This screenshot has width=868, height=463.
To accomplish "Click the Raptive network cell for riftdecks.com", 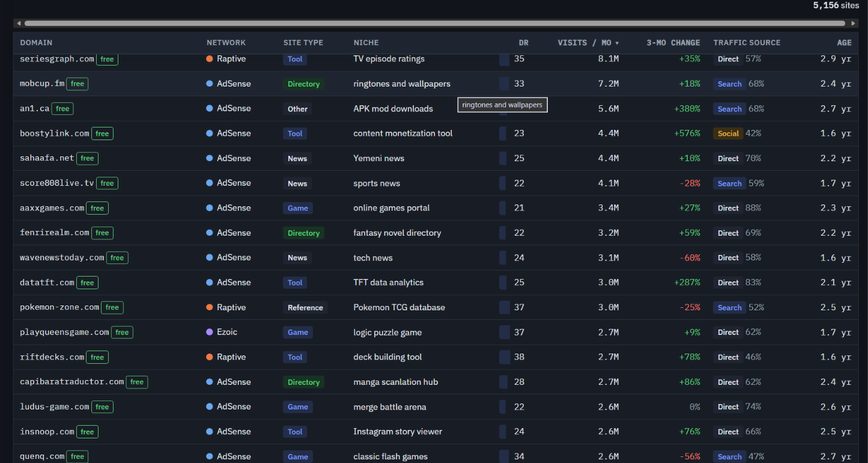I will (226, 357).
